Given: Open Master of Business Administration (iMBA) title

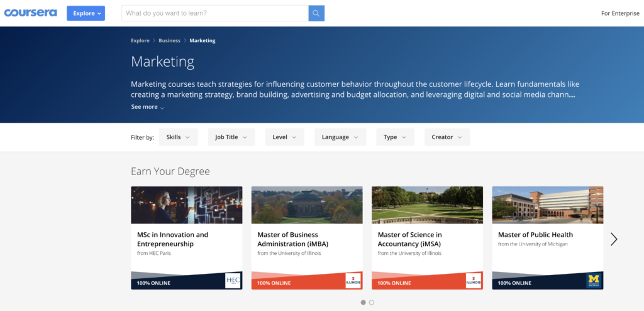Looking at the screenshot, I should (x=293, y=239).
